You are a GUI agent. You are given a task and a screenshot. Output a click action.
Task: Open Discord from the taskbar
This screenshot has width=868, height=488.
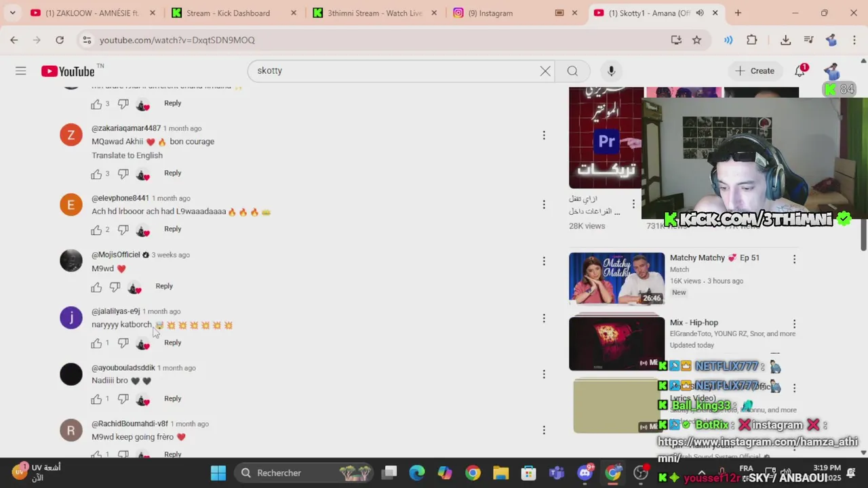[585, 473]
